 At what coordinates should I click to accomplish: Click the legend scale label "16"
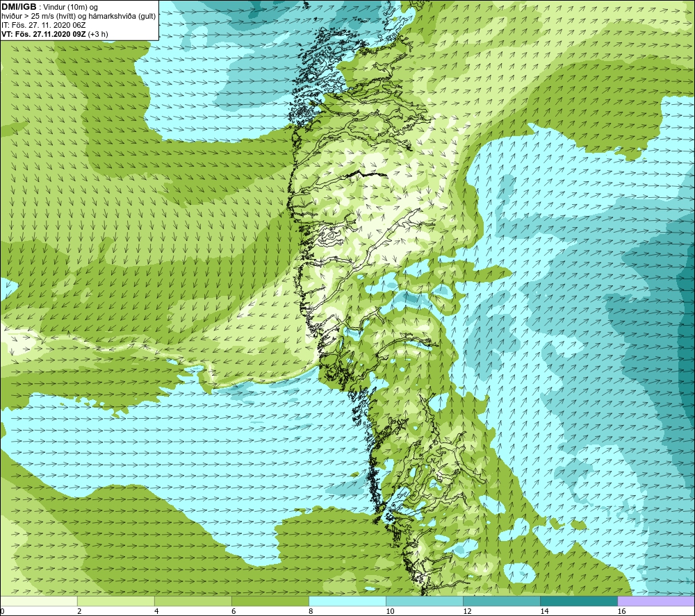click(621, 611)
